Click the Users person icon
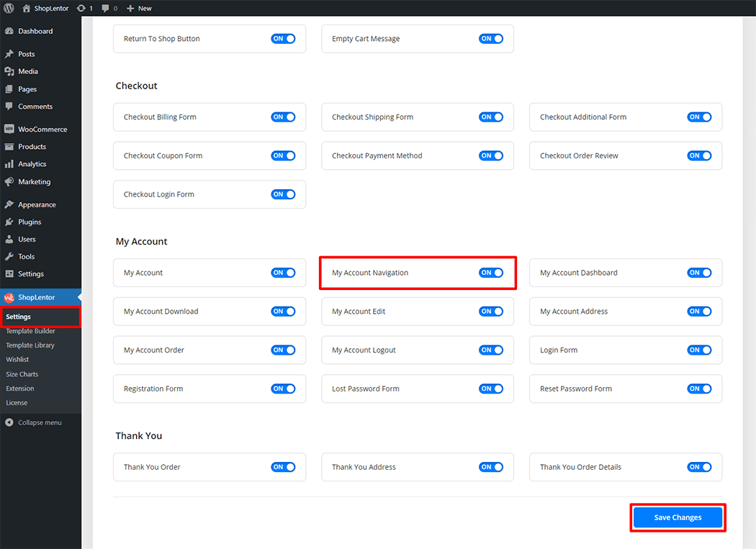 click(9, 239)
